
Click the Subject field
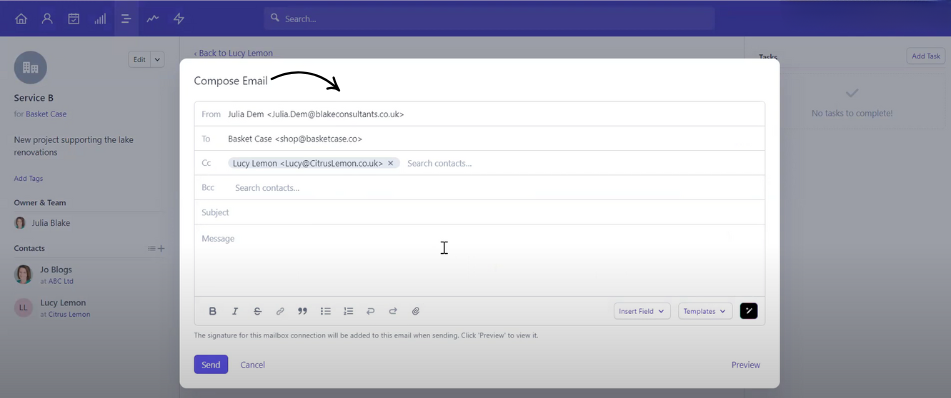[479, 212]
